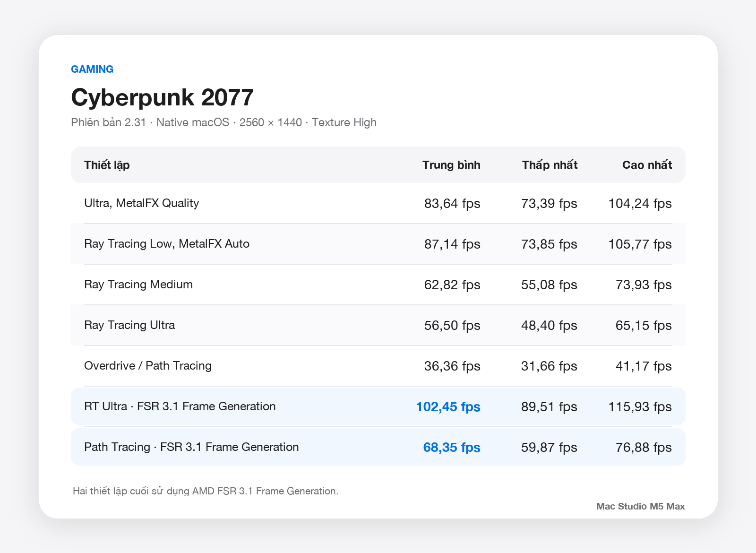Viewport: 756px width, 553px height.
Task: Click the 48,40 fps minimum value
Action: pos(549,325)
